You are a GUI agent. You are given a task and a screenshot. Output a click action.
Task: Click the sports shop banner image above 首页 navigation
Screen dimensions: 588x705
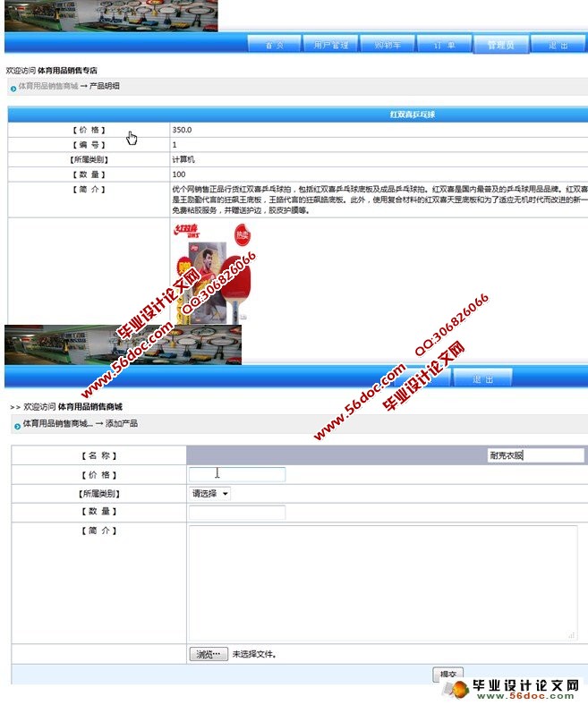coord(111,15)
